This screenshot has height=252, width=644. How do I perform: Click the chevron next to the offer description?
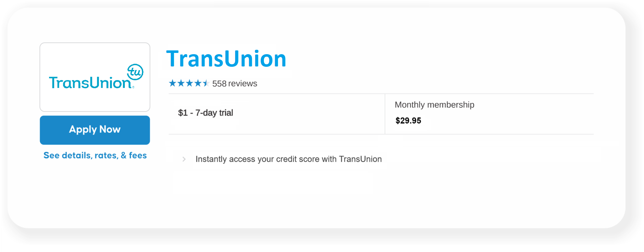[184, 159]
